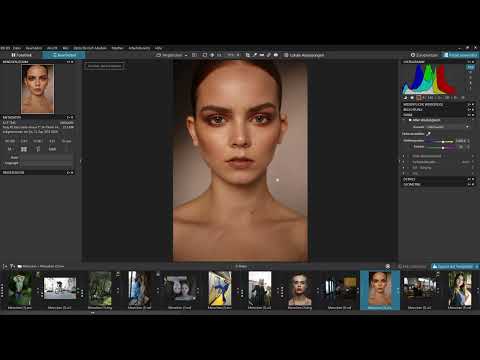Collapse the Metadaten palette header
Image resolution: width=480 pixels, height=360 pixels.
click(x=38, y=117)
